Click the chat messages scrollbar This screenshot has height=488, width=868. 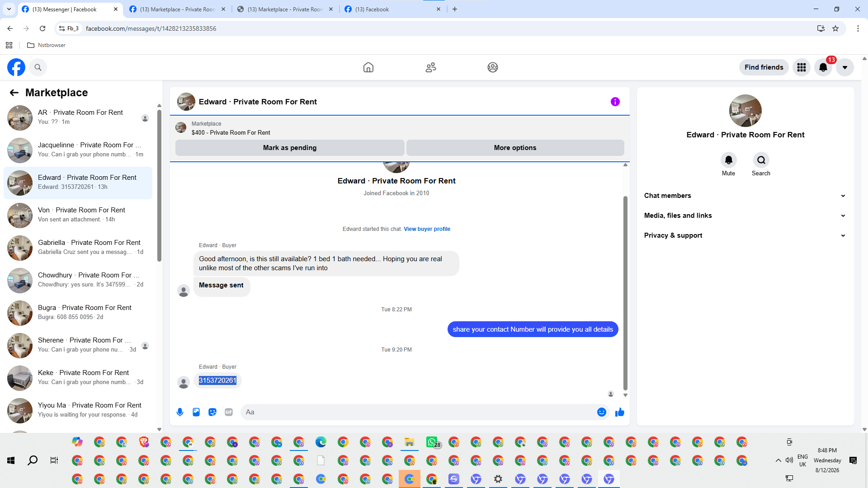(x=625, y=293)
